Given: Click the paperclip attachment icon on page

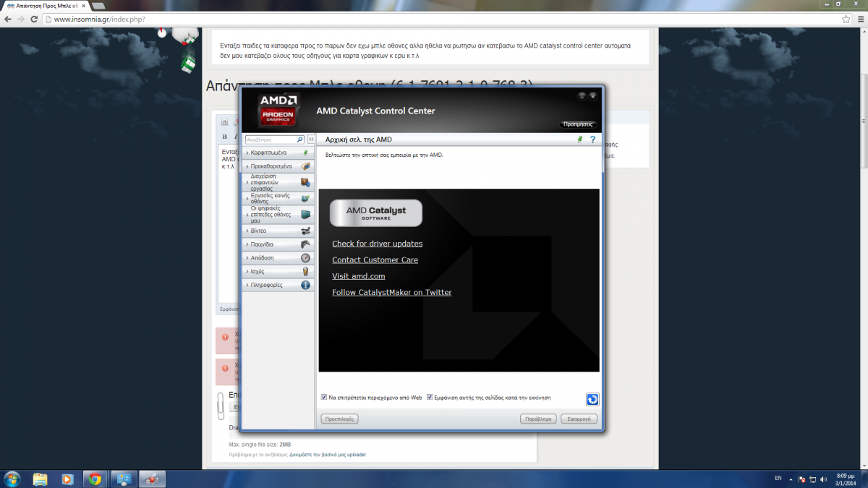Looking at the screenshot, I should point(221,406).
